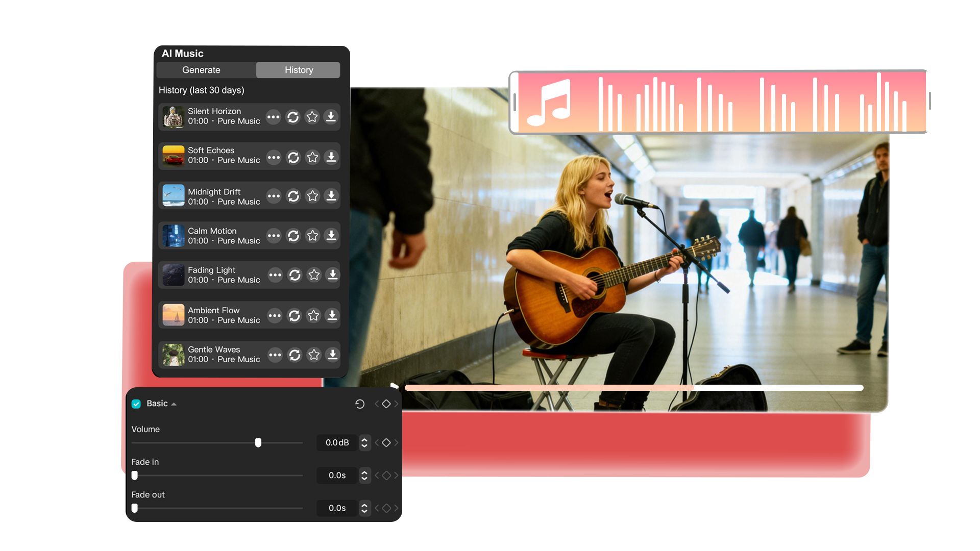Open the History tab
The image size is (980, 551).
(x=298, y=70)
